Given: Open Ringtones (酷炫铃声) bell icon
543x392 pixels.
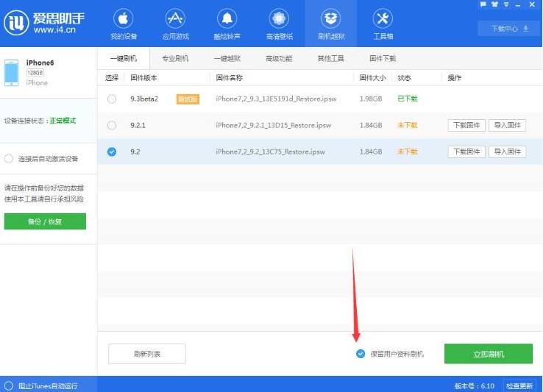Looking at the screenshot, I should pos(227,18).
